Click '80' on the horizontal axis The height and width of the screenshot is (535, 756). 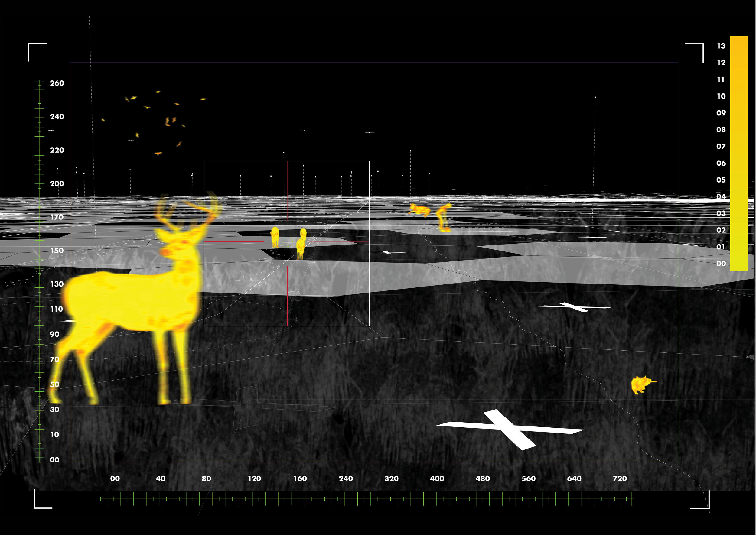tap(206, 479)
